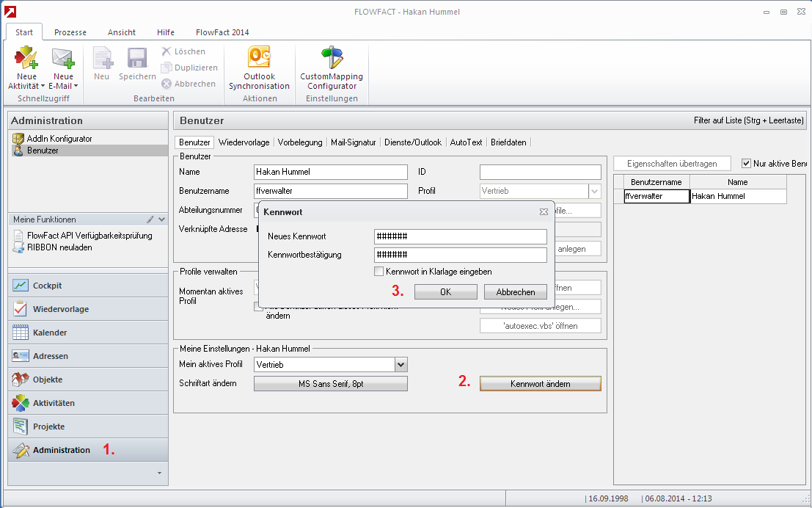The height and width of the screenshot is (508, 812).
Task: Click Kennwort ändern button
Action: click(540, 384)
